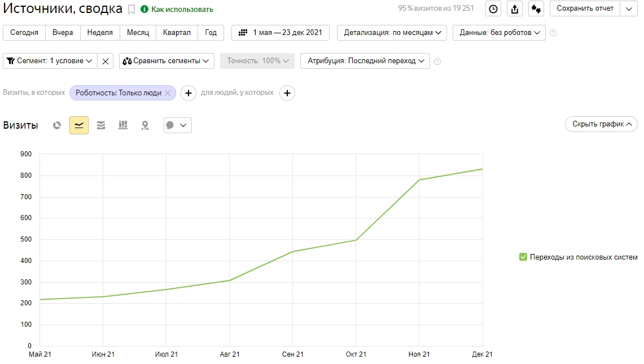The image size is (644, 364).
Task: Select the 'Неделя' period tab
Action: point(100,33)
